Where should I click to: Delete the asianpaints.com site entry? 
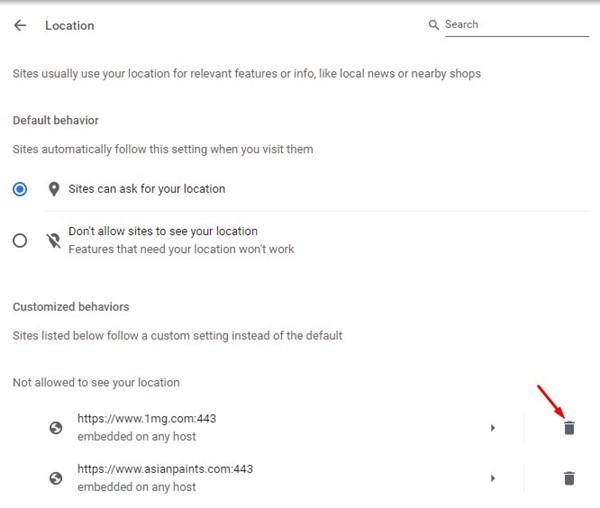569,478
